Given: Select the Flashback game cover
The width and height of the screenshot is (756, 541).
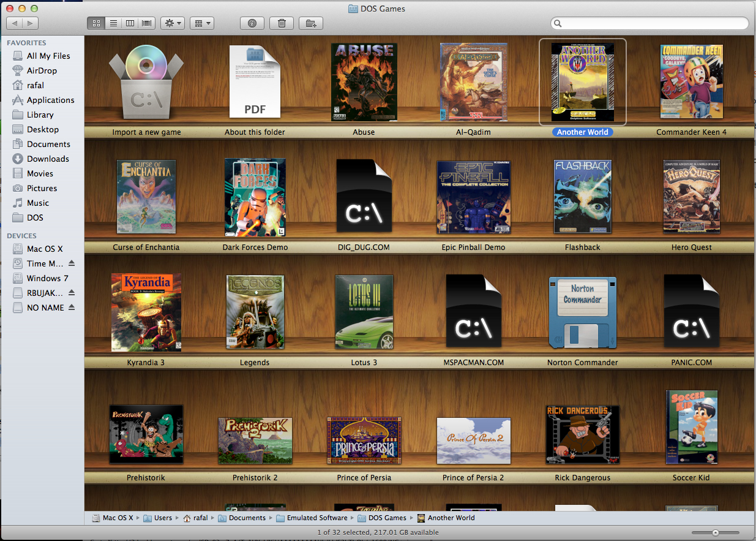Looking at the screenshot, I should pyautogui.click(x=583, y=197).
